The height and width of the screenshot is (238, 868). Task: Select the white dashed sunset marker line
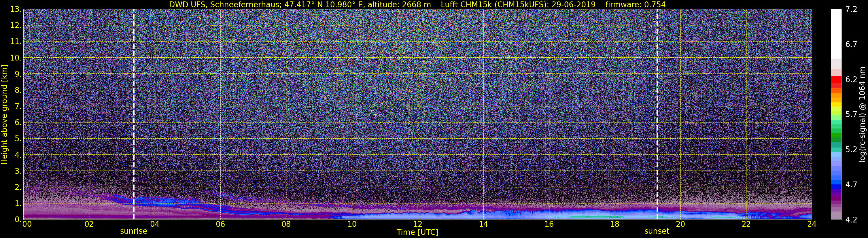coord(657,114)
